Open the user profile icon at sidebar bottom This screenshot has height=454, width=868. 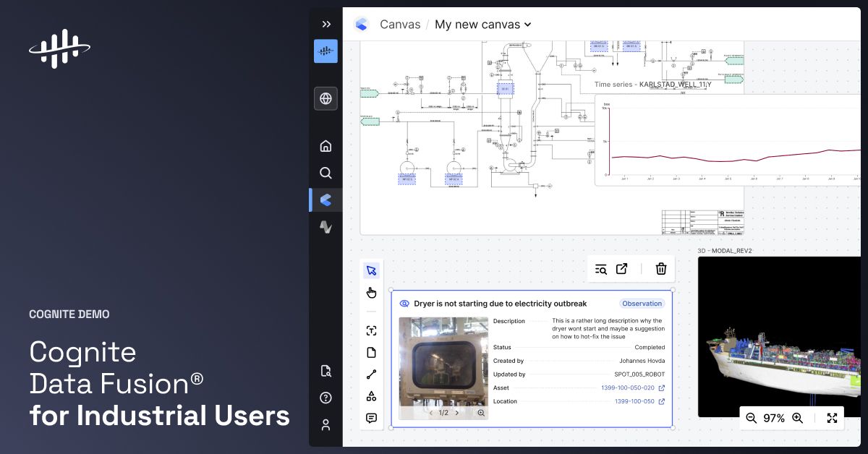point(325,424)
